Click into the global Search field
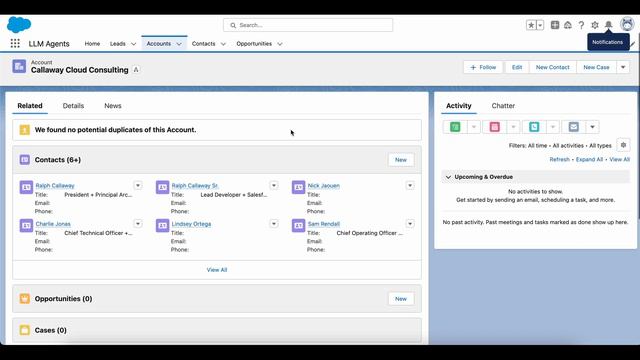640x360 pixels. point(308,25)
